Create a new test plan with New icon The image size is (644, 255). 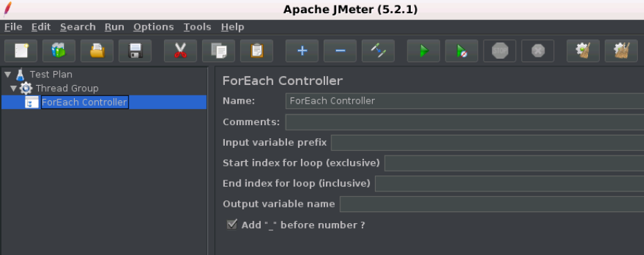coord(21,51)
